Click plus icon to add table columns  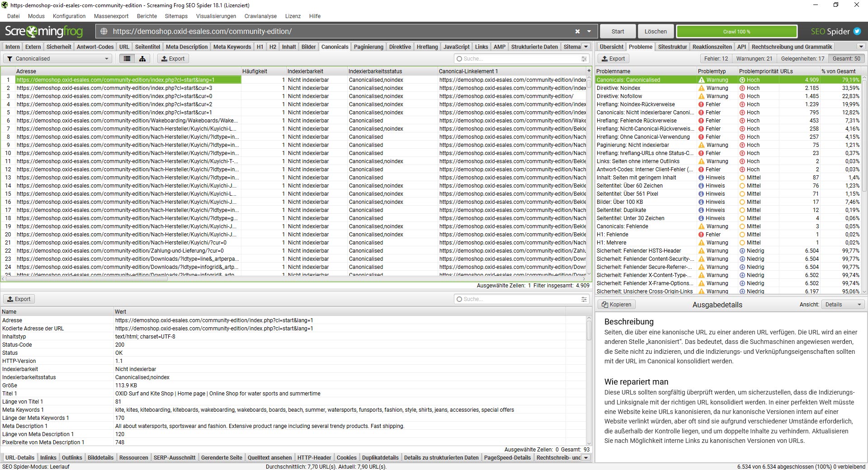[x=589, y=71]
